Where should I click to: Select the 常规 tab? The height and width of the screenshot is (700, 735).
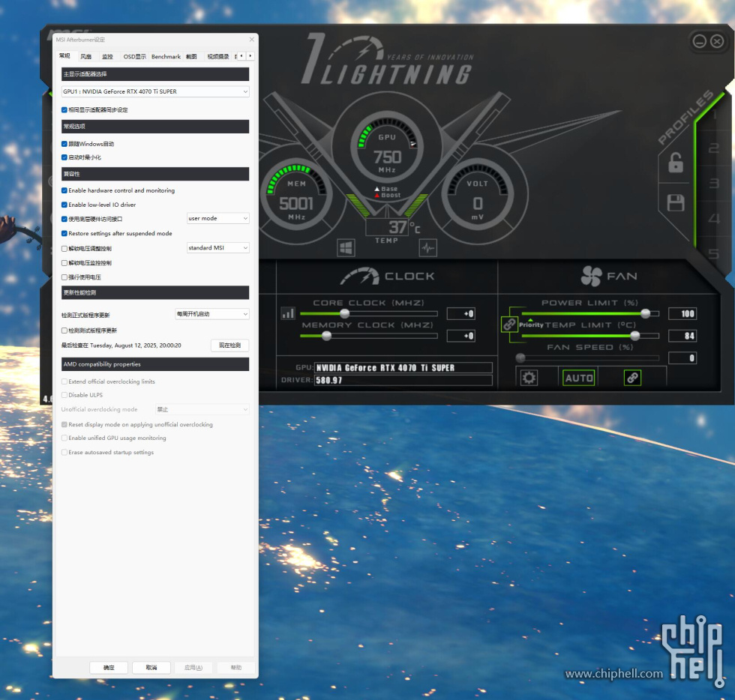click(64, 56)
